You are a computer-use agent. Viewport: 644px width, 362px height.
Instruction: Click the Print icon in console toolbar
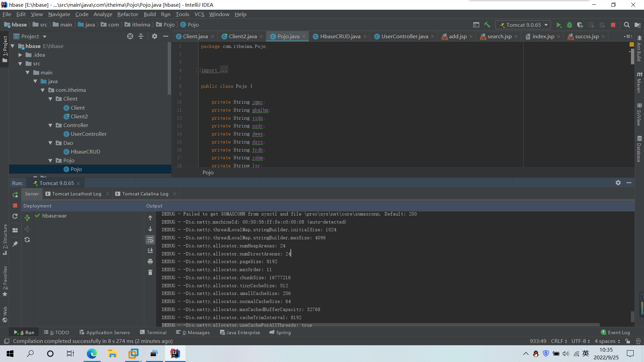point(150,261)
